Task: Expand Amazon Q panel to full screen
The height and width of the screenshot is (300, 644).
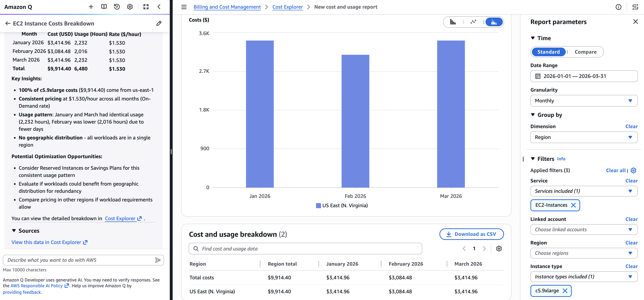Action: [x=146, y=7]
